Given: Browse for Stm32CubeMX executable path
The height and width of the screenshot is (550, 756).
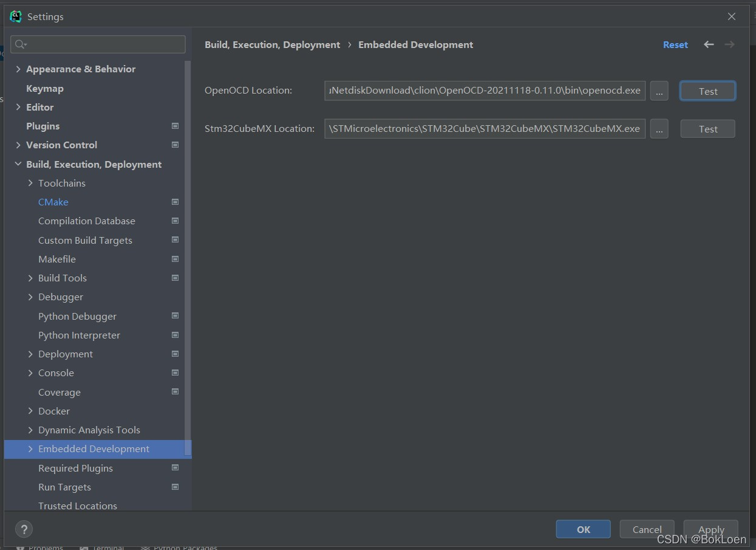Looking at the screenshot, I should click(x=659, y=129).
